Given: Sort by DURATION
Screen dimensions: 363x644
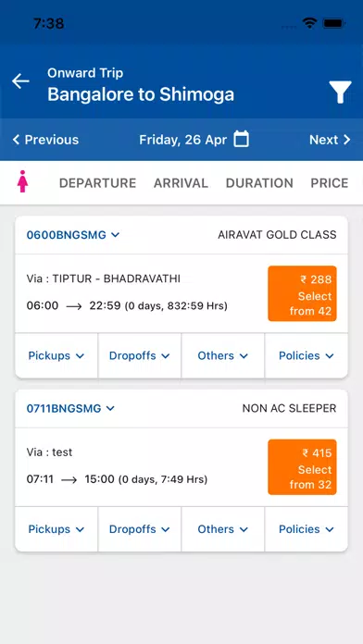Looking at the screenshot, I should tap(259, 183).
